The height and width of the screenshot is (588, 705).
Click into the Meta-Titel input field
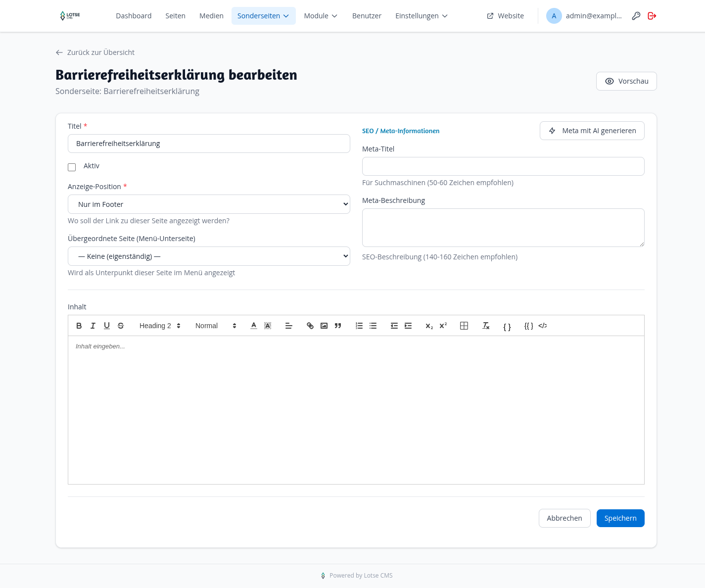(x=503, y=166)
